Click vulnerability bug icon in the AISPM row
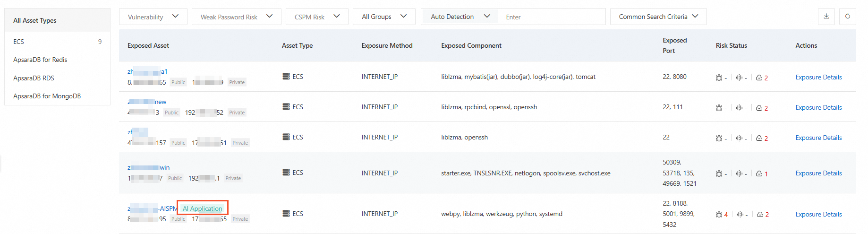The image size is (868, 234). 719,215
